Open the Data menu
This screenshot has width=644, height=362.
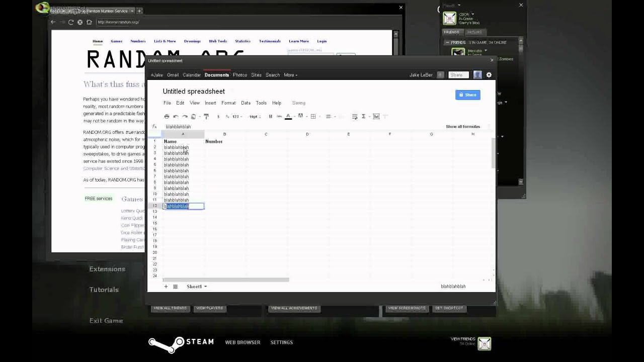pos(246,103)
